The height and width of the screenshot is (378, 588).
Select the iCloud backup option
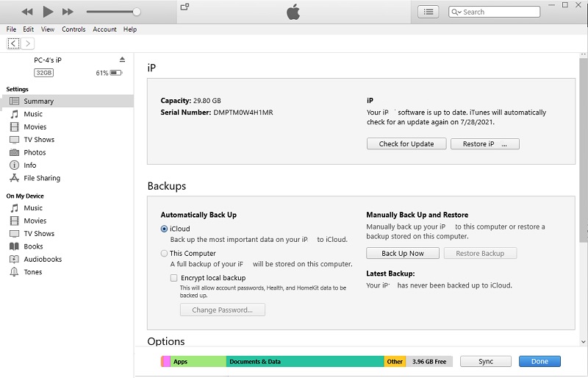164,229
